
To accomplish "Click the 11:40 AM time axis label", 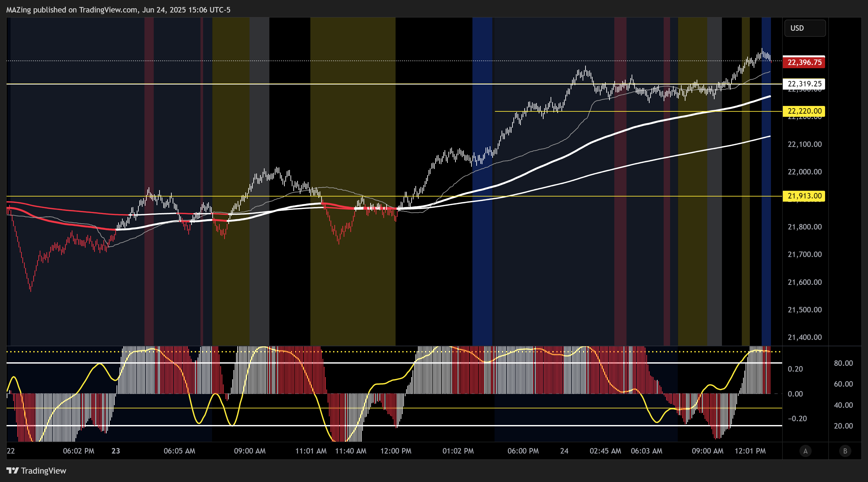I will pyautogui.click(x=351, y=451).
